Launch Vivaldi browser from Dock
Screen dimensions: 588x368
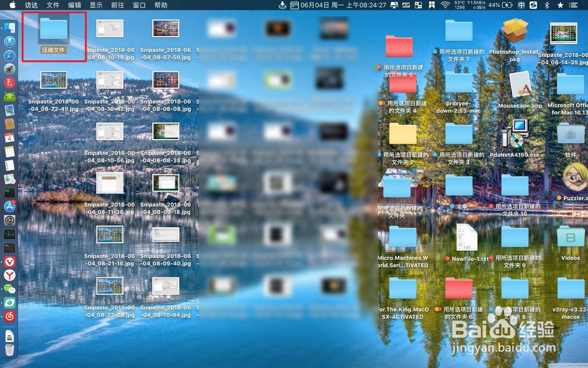[x=9, y=262]
